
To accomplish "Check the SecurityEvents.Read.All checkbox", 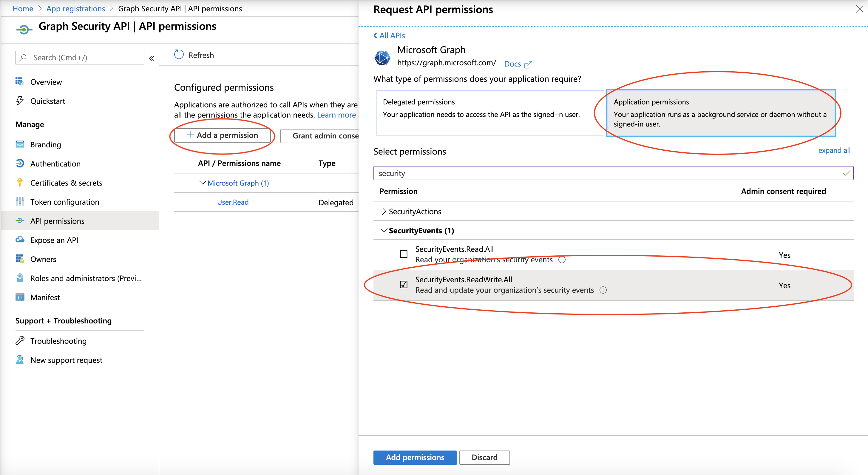I will 403,254.
